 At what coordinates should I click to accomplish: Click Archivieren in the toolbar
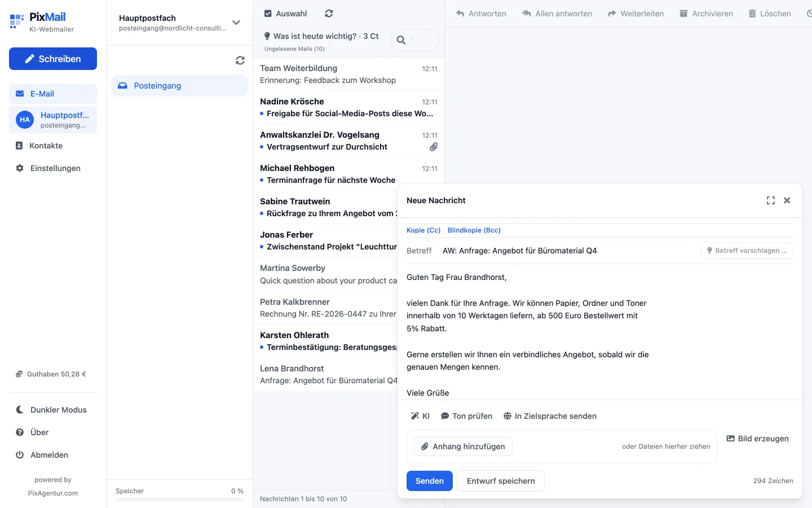pyautogui.click(x=706, y=14)
